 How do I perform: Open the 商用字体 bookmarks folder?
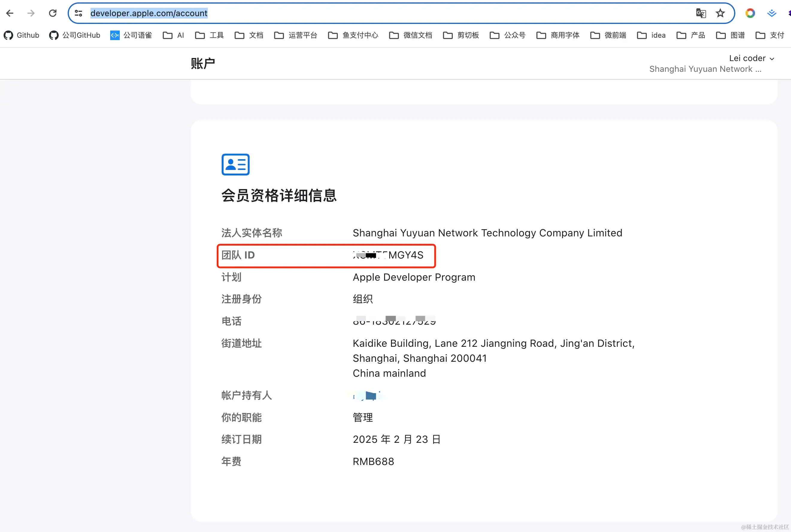[x=558, y=35]
